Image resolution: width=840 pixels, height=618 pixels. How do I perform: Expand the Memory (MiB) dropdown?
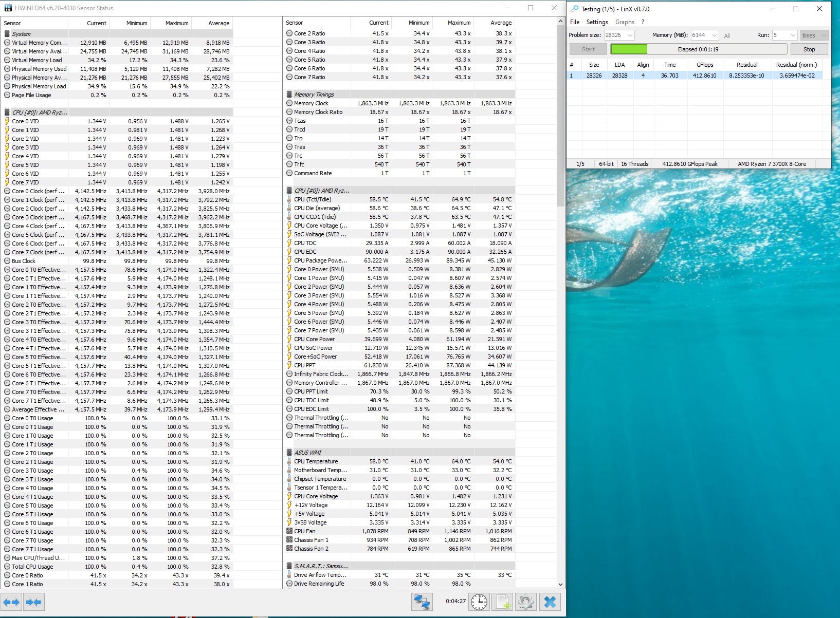tap(714, 35)
